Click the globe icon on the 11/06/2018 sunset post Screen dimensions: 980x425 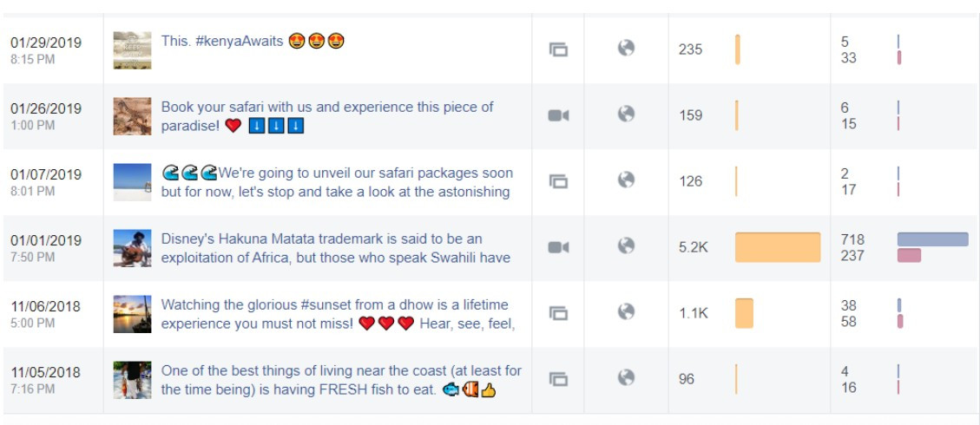(627, 312)
